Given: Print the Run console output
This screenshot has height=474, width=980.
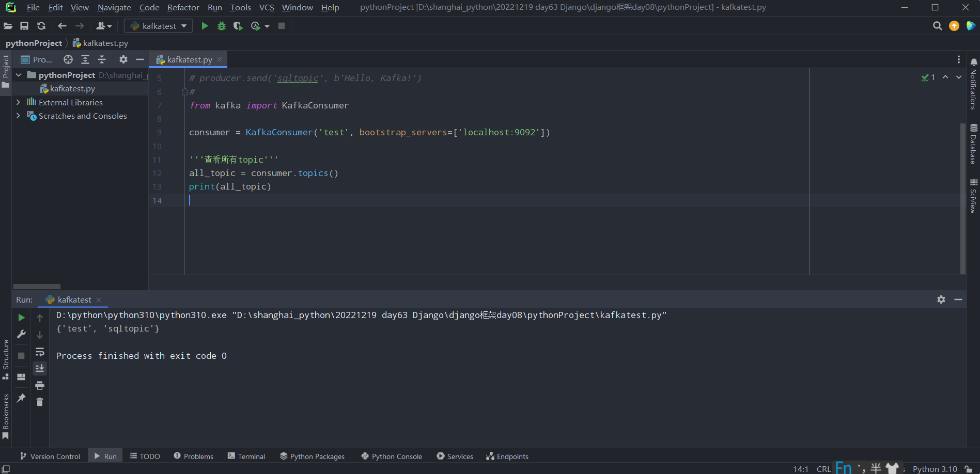Looking at the screenshot, I should tap(40, 385).
